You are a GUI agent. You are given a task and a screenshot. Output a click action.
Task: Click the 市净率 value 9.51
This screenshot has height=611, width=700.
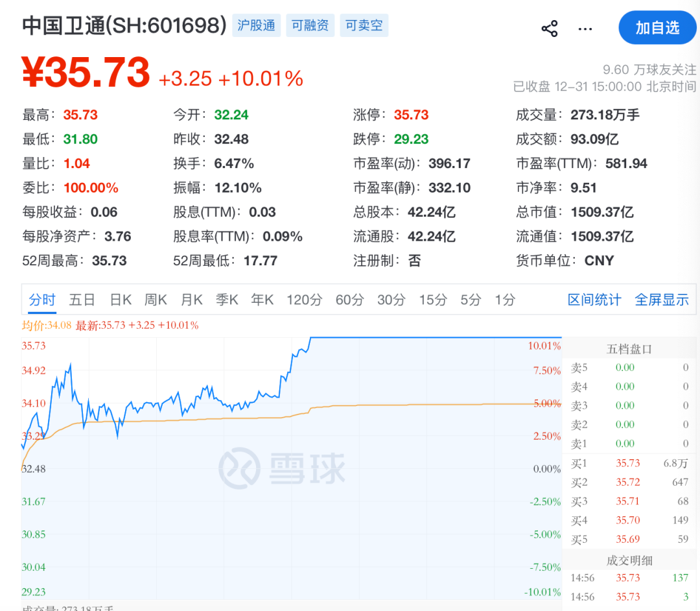[583, 187]
